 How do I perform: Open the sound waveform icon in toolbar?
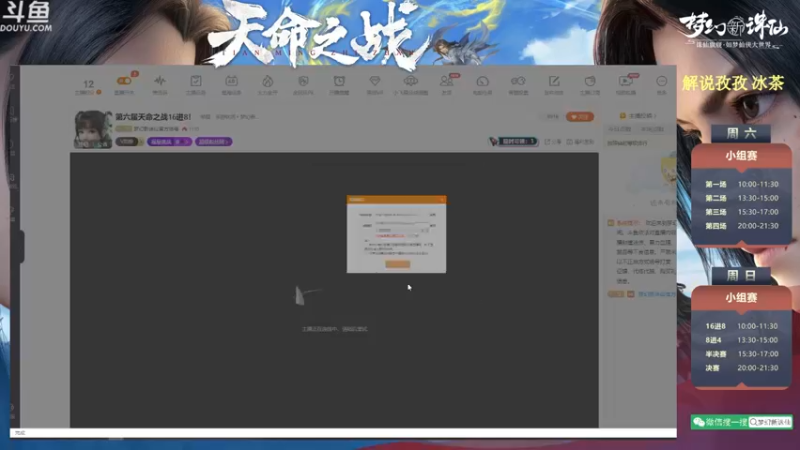[160, 81]
